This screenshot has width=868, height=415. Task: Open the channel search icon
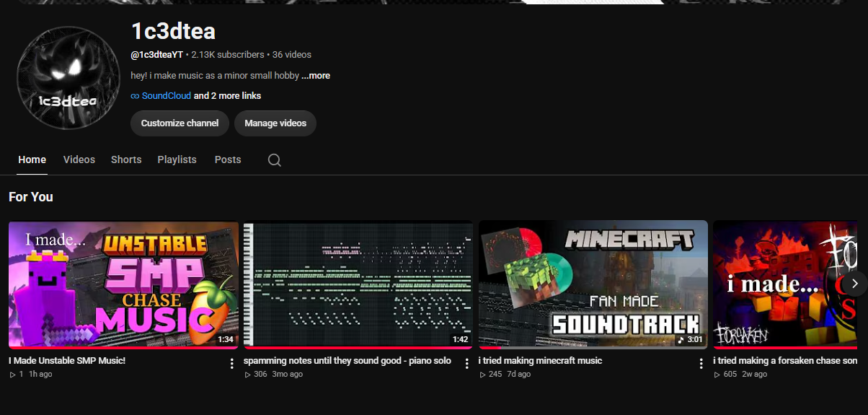tap(274, 160)
